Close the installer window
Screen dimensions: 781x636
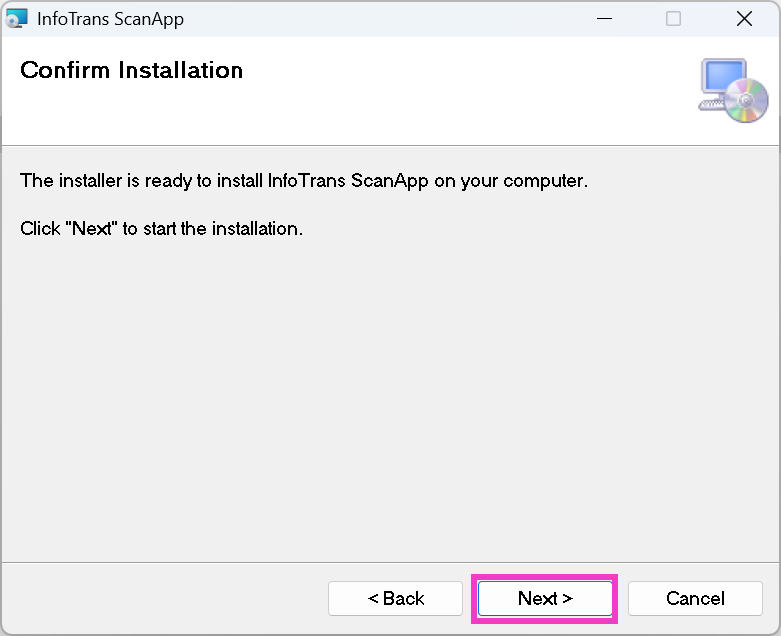tap(744, 19)
